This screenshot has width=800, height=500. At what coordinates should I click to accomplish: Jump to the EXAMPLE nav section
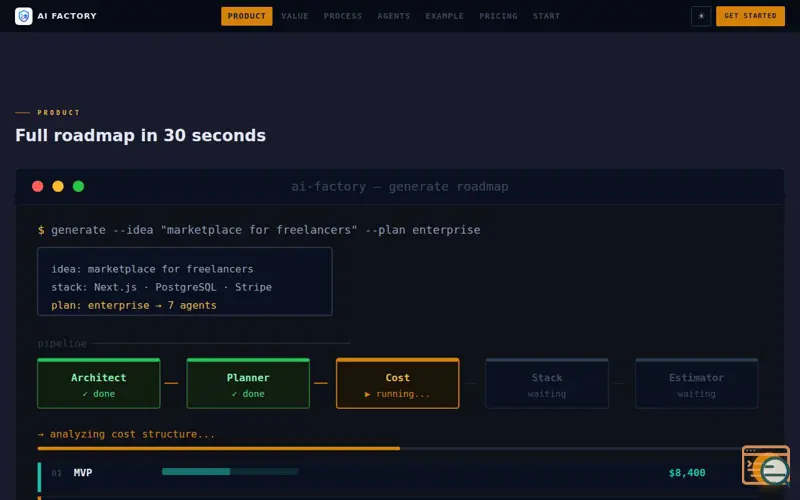444,16
